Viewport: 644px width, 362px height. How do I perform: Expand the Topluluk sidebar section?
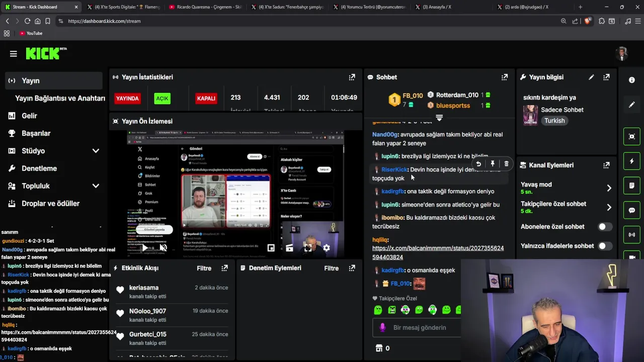(x=96, y=186)
